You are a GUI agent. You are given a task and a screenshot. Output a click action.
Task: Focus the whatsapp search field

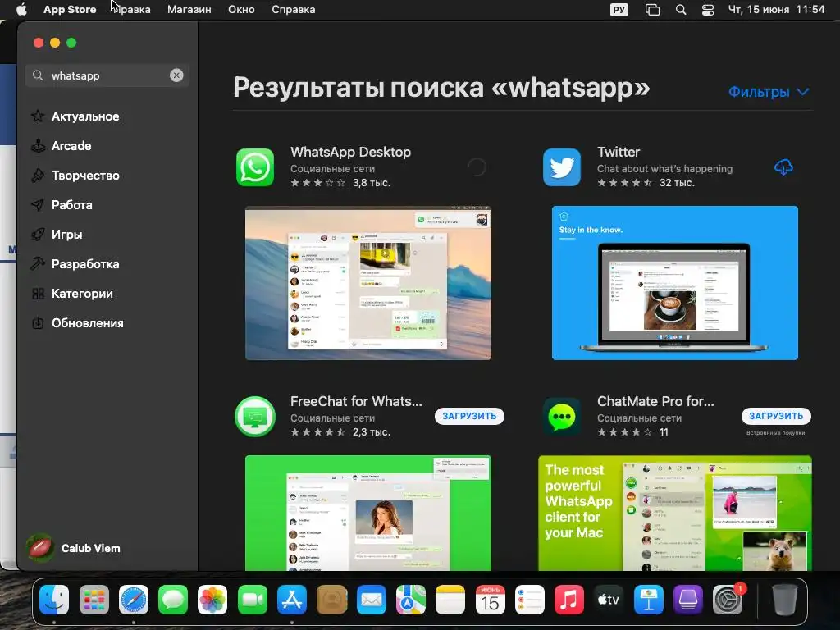tap(107, 75)
